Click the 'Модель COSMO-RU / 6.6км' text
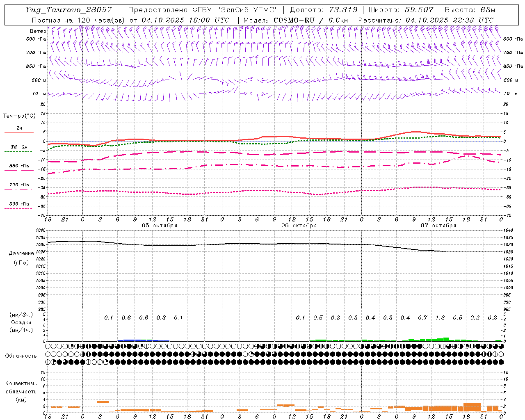 coord(295,20)
